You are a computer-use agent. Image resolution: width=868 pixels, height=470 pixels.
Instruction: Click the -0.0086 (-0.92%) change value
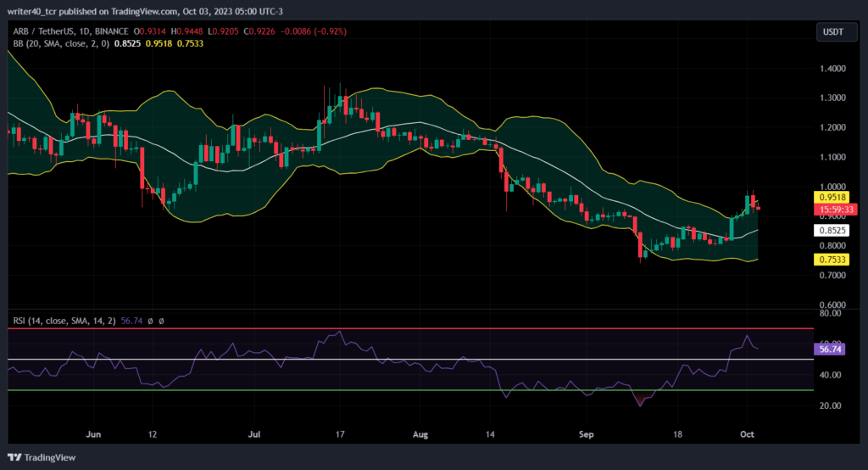[314, 31]
